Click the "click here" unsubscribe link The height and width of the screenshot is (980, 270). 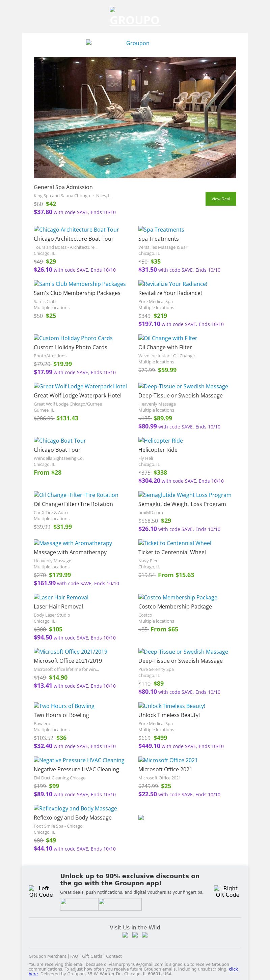pyautogui.click(x=233, y=969)
